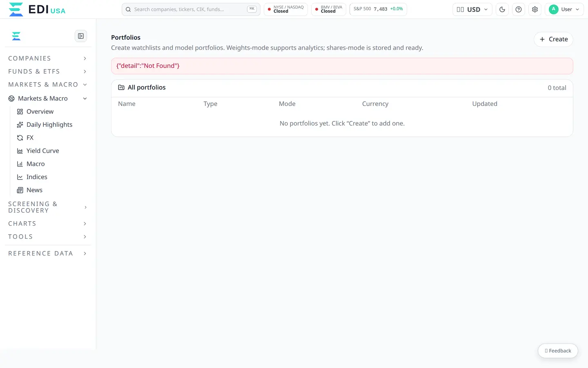The height and width of the screenshot is (368, 588).
Task: Expand the CHARTS sidebar section
Action: (48, 224)
